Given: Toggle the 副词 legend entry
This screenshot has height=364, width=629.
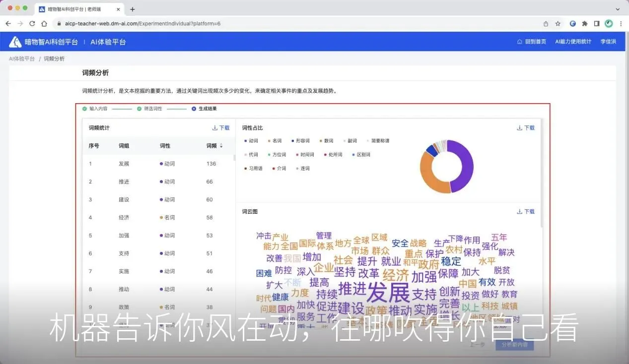Looking at the screenshot, I should [x=350, y=141].
